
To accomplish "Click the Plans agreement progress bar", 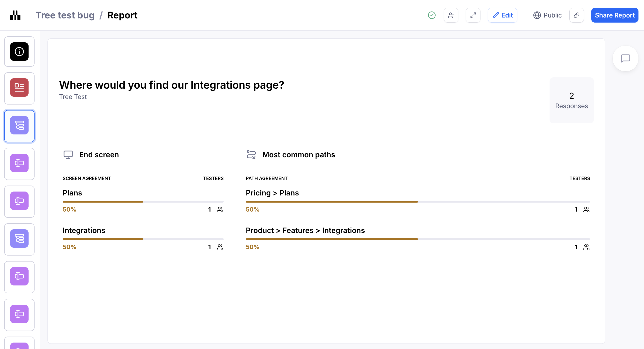I will [143, 202].
